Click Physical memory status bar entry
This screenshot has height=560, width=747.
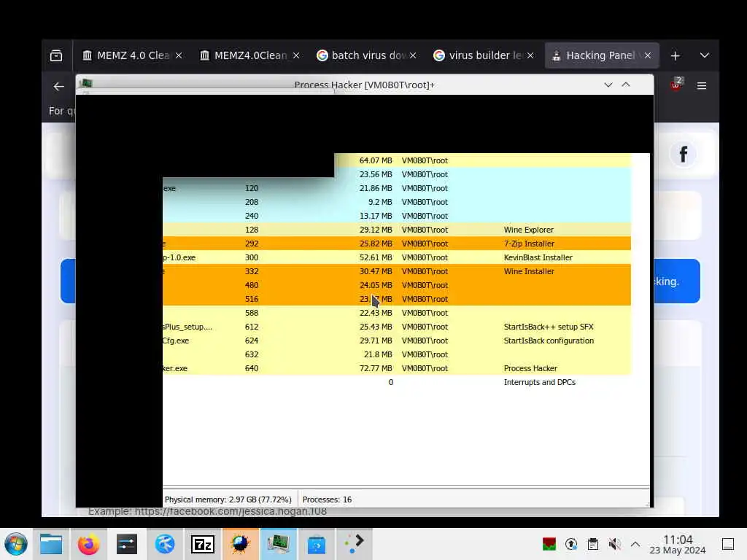(x=228, y=499)
